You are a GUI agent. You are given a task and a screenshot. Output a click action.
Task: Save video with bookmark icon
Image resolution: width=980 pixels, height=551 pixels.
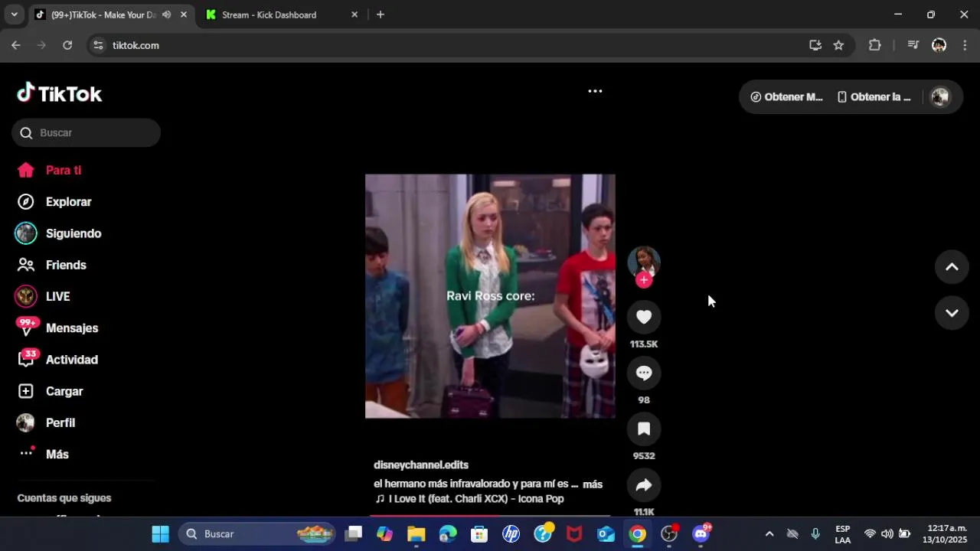click(644, 429)
